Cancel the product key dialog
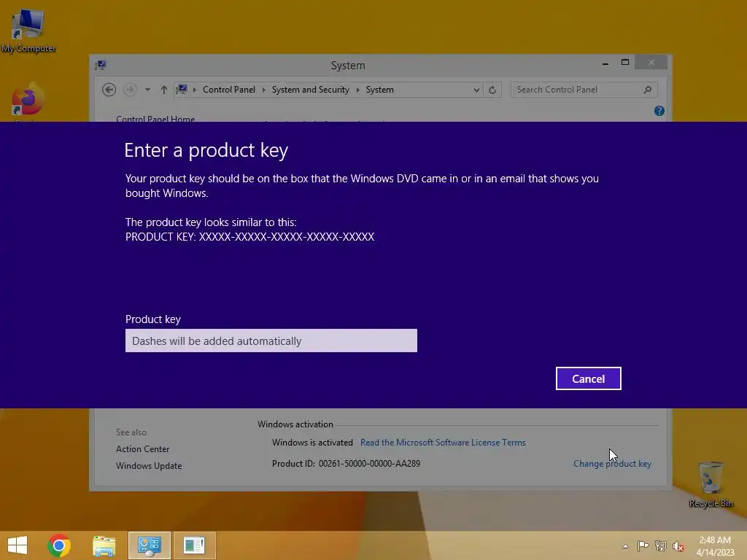 click(x=589, y=378)
